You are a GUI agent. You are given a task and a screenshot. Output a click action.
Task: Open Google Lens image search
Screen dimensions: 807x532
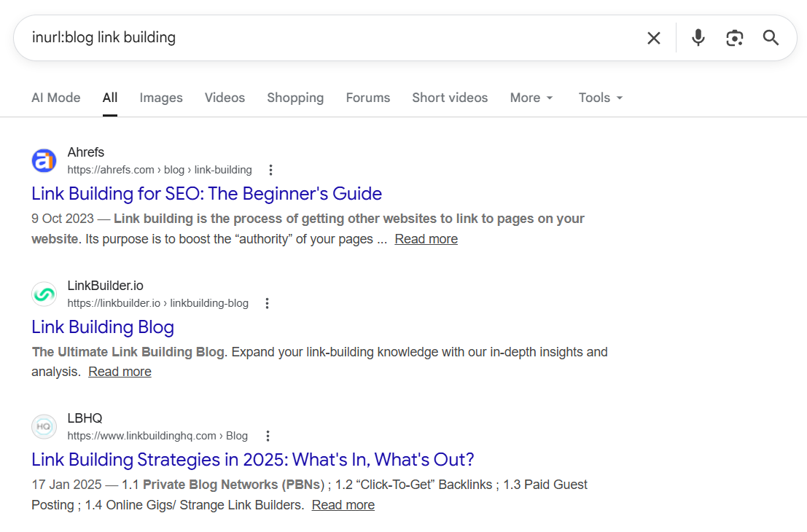pyautogui.click(x=734, y=37)
